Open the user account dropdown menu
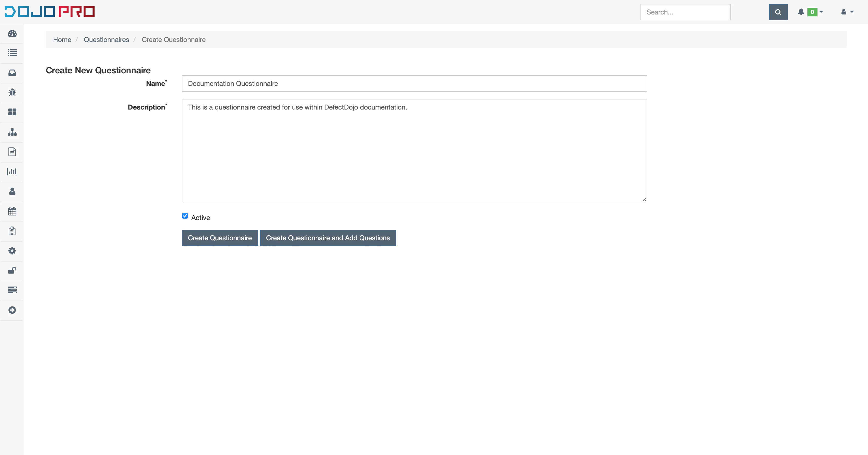The image size is (868, 455). click(x=847, y=12)
